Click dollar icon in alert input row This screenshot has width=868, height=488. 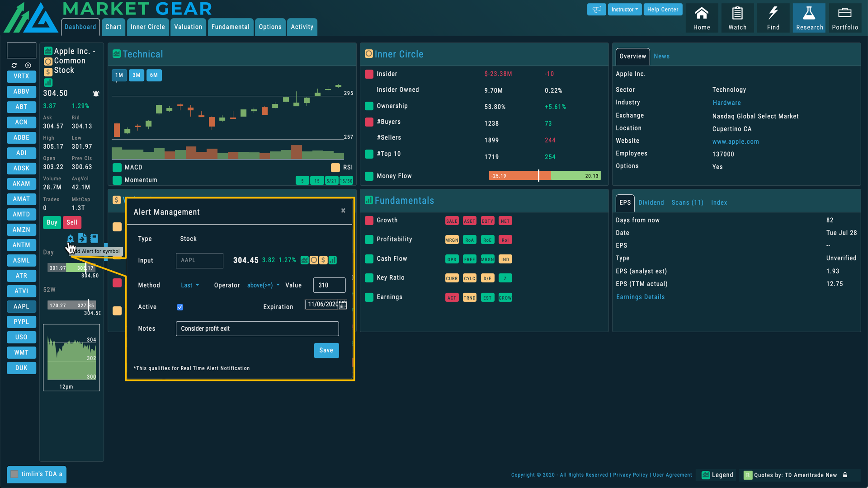(x=323, y=260)
